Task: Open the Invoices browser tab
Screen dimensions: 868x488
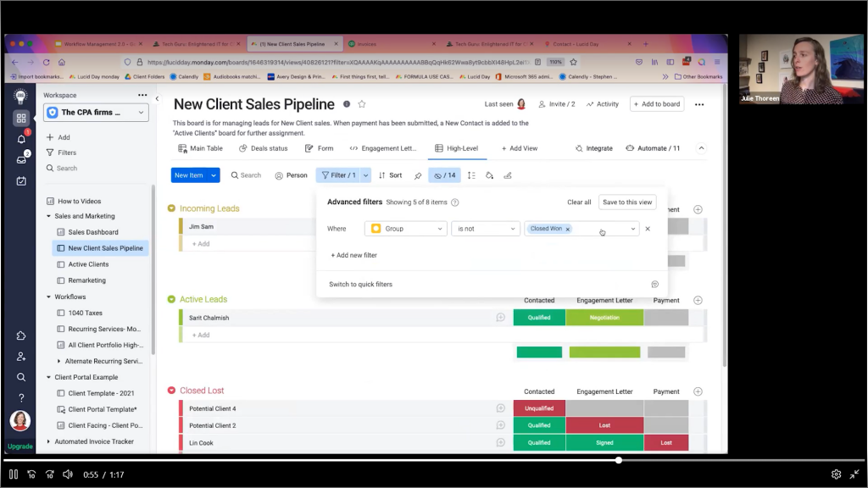Action: coord(391,44)
